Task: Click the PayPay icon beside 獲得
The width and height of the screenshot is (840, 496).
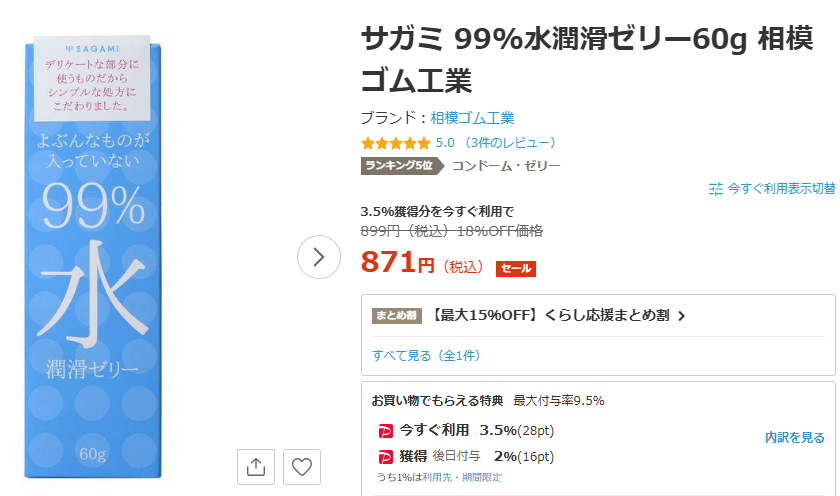Action: 386,457
